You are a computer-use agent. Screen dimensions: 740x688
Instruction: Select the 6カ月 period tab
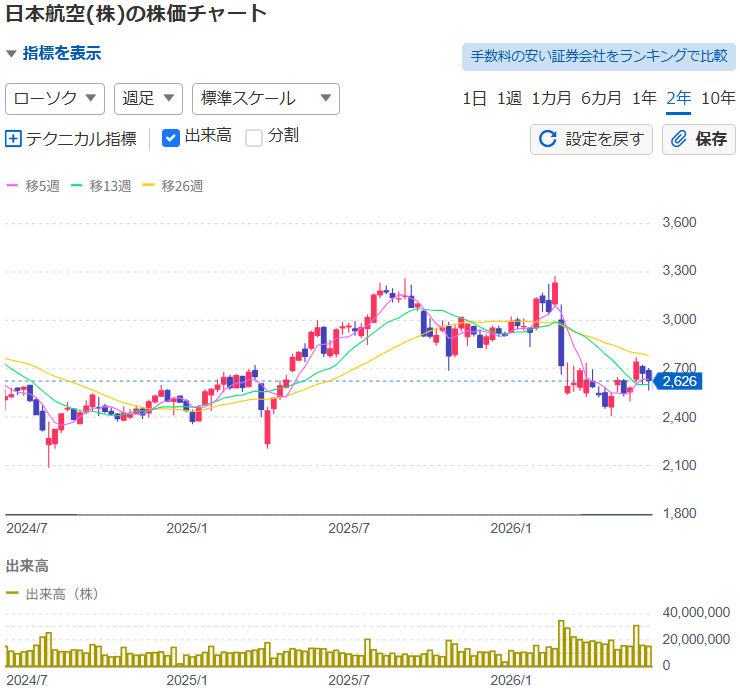(601, 98)
